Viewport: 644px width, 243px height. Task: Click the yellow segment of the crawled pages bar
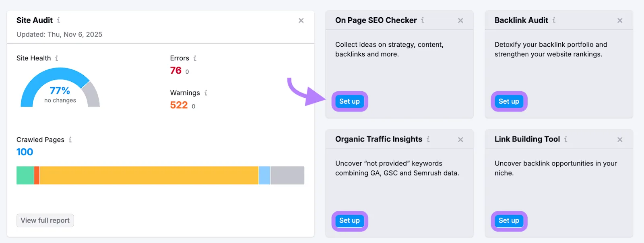point(149,175)
